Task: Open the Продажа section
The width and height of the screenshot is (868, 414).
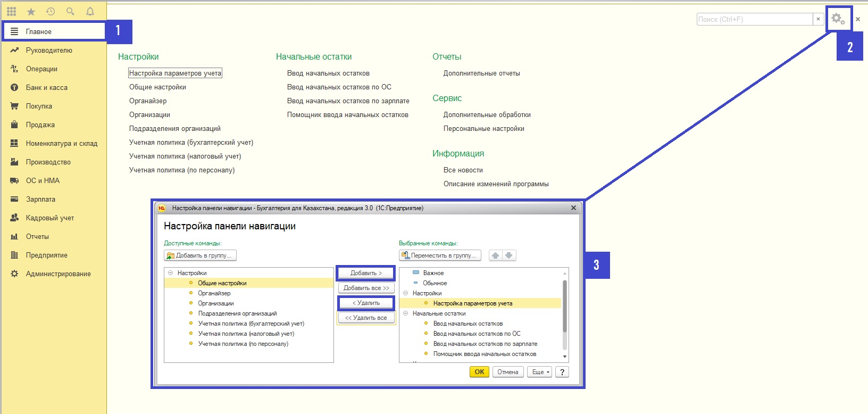Action: pyautogui.click(x=54, y=125)
